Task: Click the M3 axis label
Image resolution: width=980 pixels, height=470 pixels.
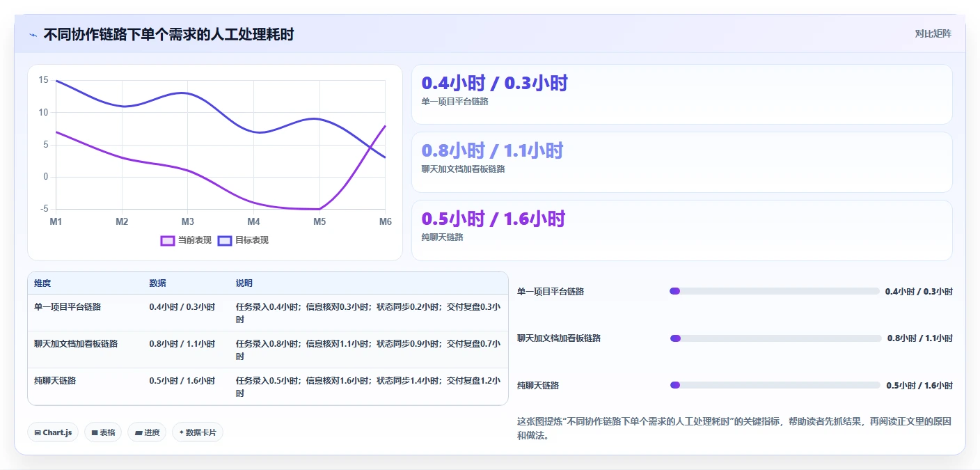Action: (x=188, y=221)
